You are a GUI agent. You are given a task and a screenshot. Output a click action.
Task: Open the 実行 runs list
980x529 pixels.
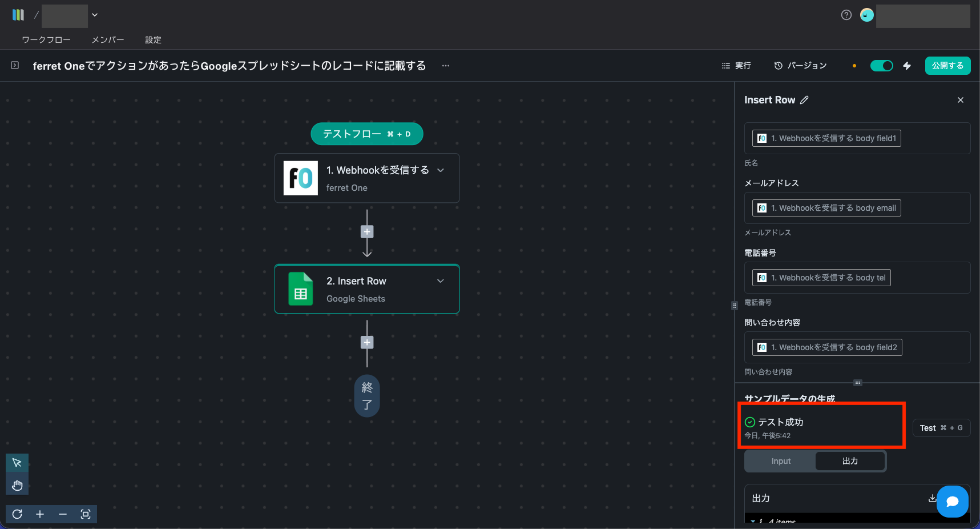[736, 66]
